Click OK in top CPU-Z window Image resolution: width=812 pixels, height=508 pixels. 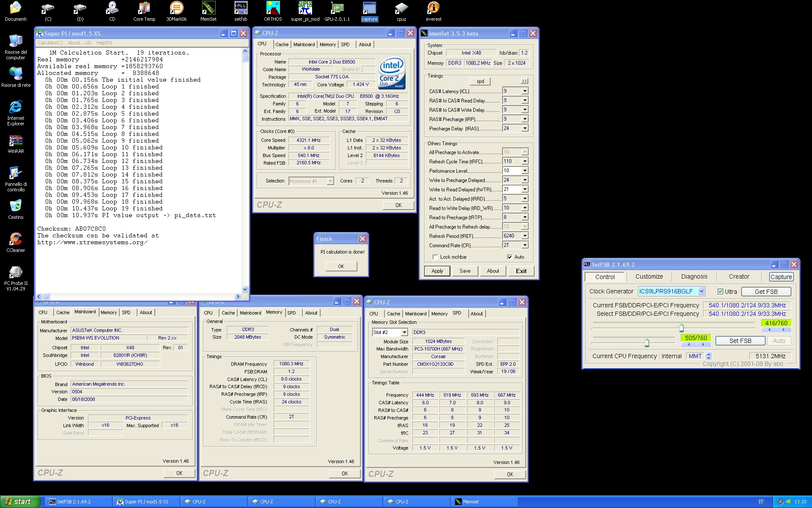[398, 205]
